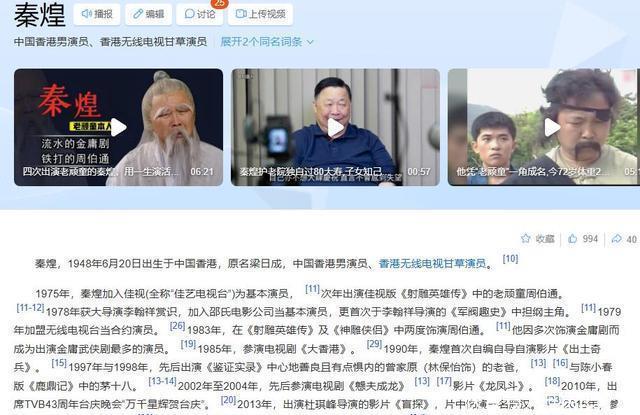Open the 编辑 edit pencil button

click(x=149, y=14)
